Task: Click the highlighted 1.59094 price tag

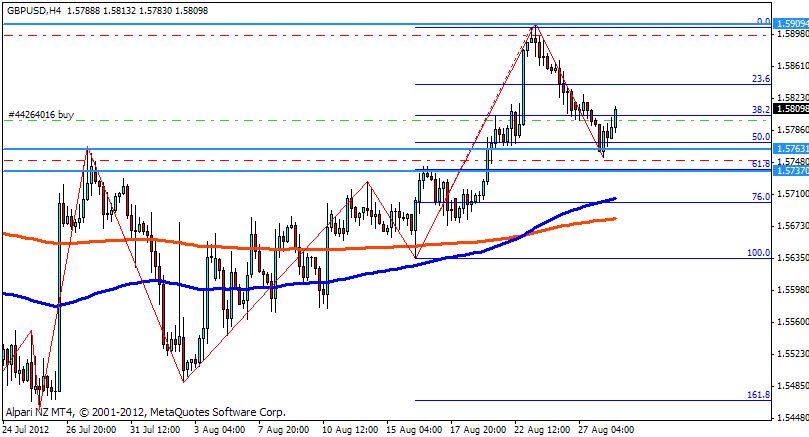Action: [x=792, y=24]
